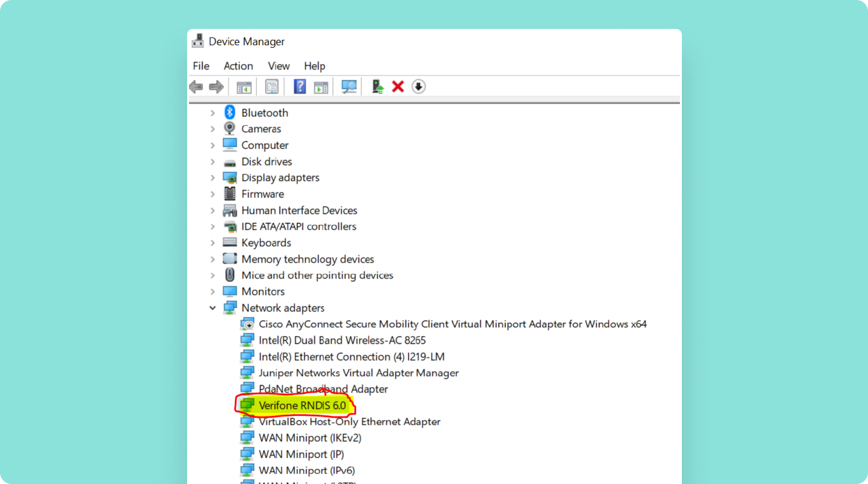868x484 pixels.
Task: Expand the Computer category
Action: tap(213, 145)
